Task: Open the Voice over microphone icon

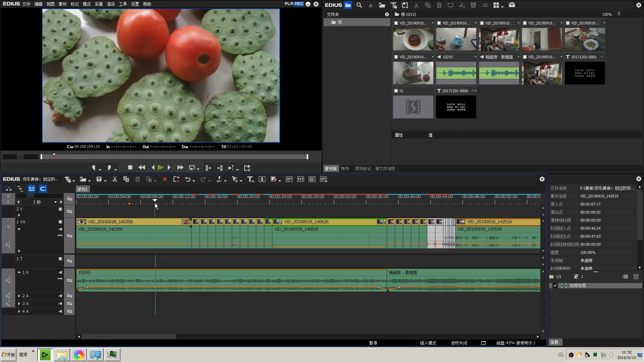Action: [262, 179]
